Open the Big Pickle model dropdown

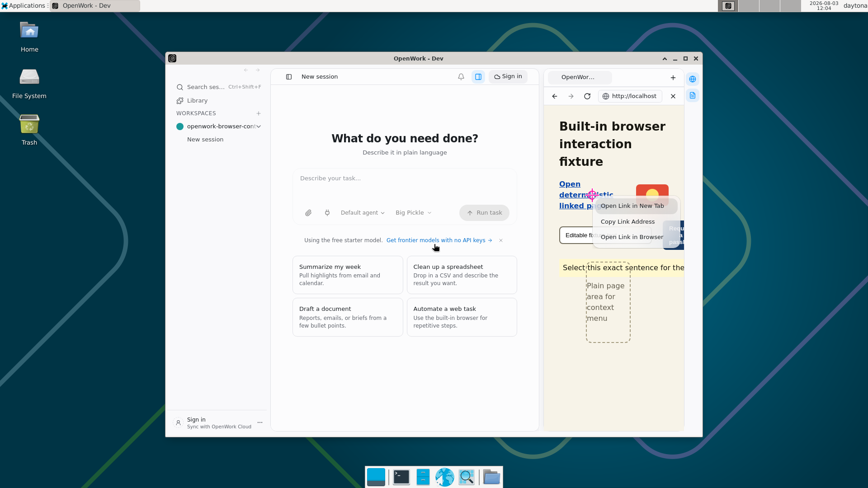coord(413,213)
